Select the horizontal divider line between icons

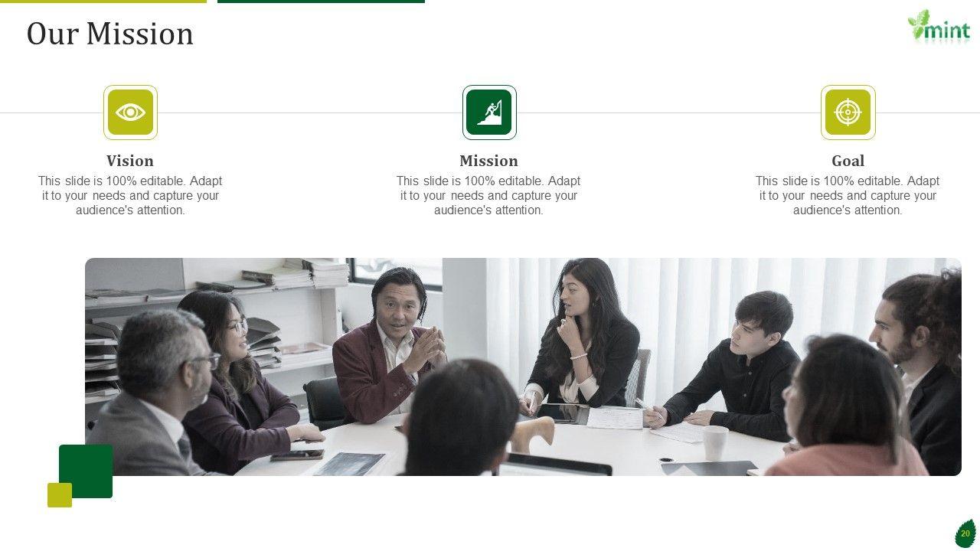tap(490, 112)
